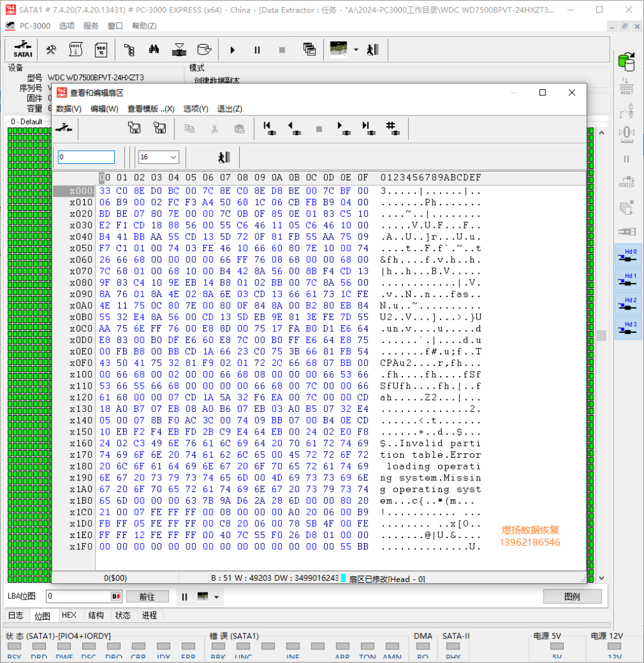
Task: Open the 退出(Z) menu
Action: (x=230, y=109)
